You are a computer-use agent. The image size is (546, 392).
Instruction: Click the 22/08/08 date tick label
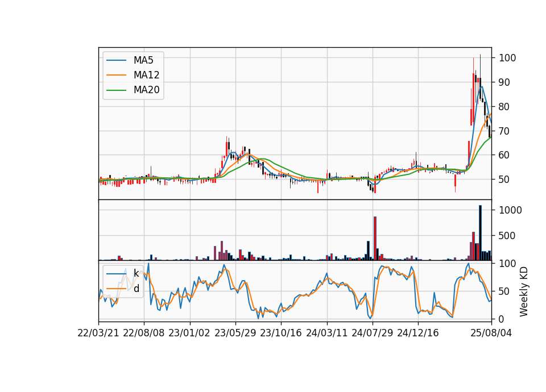(x=144, y=333)
